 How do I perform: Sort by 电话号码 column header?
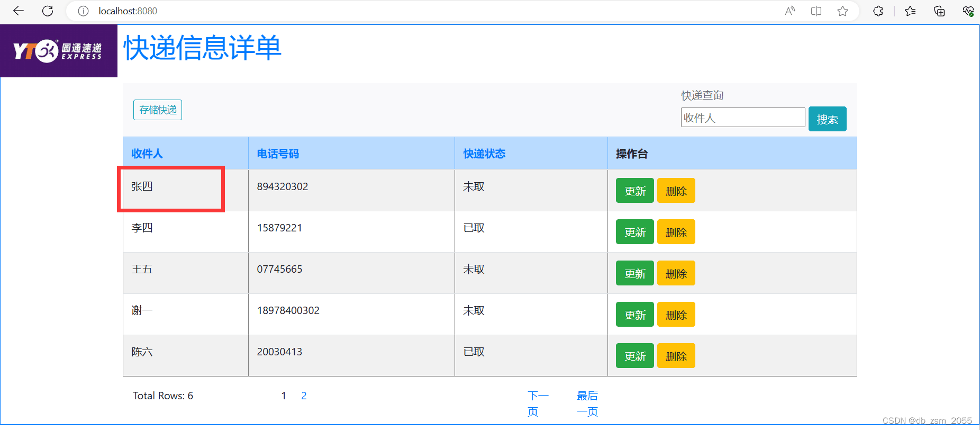278,154
